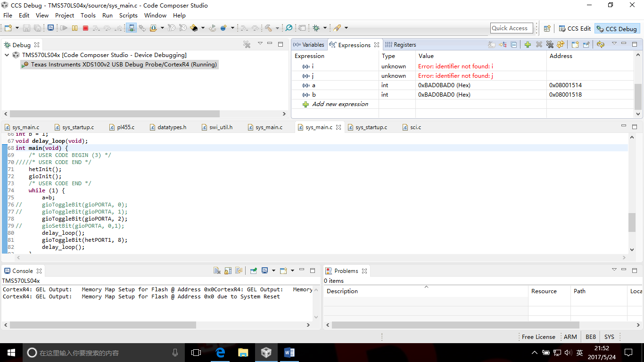Click the Build hammer icon
The width and height of the screenshot is (644, 362).
[x=268, y=28]
